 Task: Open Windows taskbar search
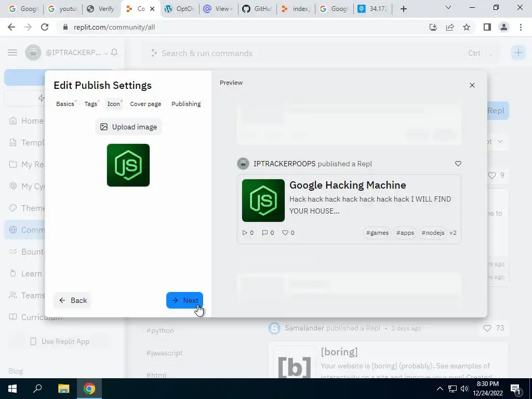[37, 389]
